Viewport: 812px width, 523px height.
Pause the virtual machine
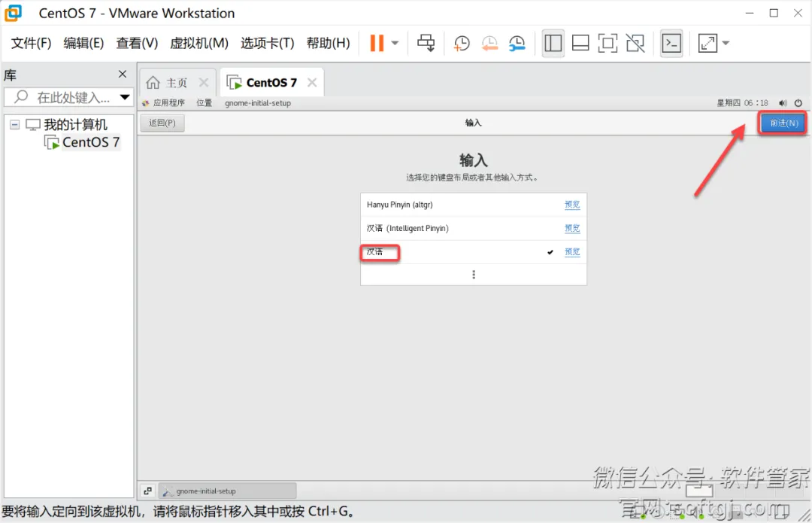[x=377, y=43]
